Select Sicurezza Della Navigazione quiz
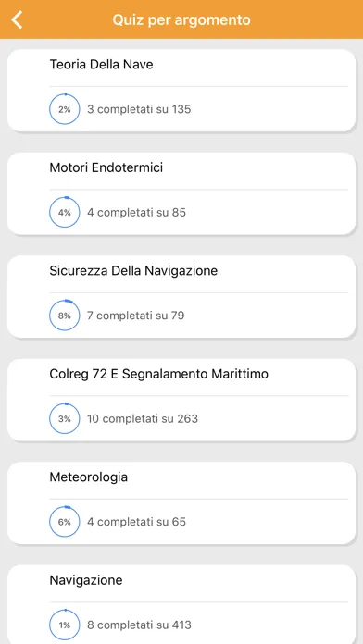This screenshot has width=363, height=644. 181,296
